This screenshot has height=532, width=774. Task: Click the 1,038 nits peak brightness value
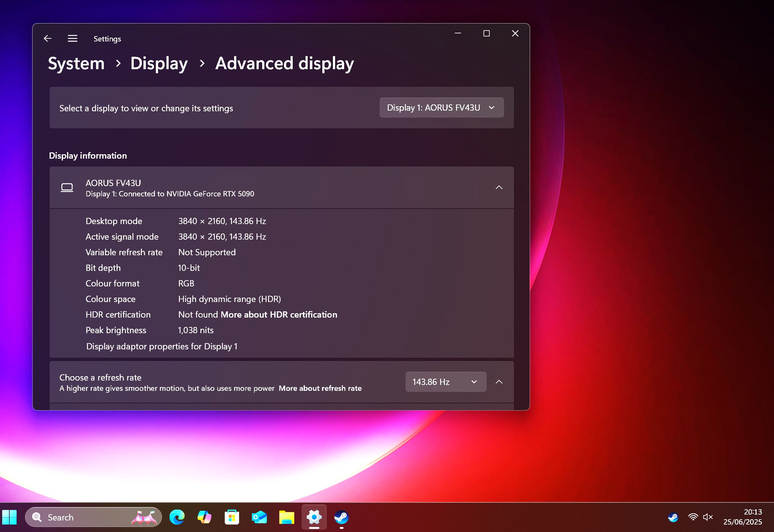[x=196, y=330]
